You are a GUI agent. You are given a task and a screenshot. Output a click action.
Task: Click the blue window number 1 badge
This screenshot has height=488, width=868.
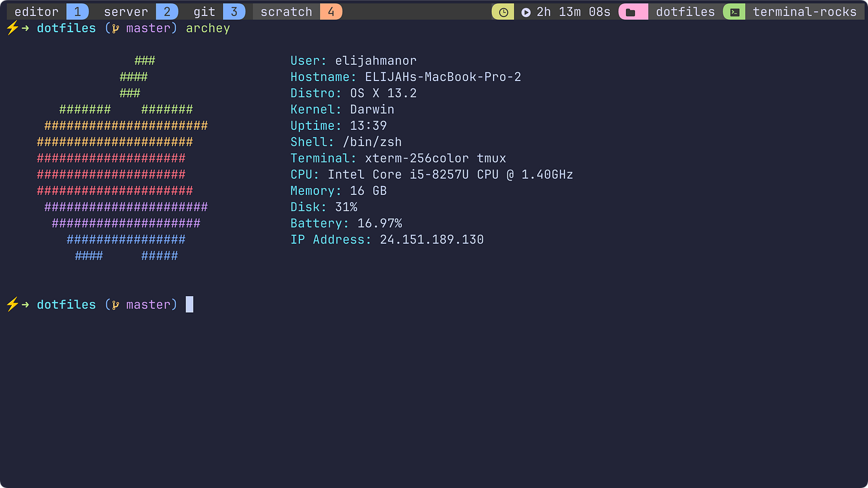point(77,12)
